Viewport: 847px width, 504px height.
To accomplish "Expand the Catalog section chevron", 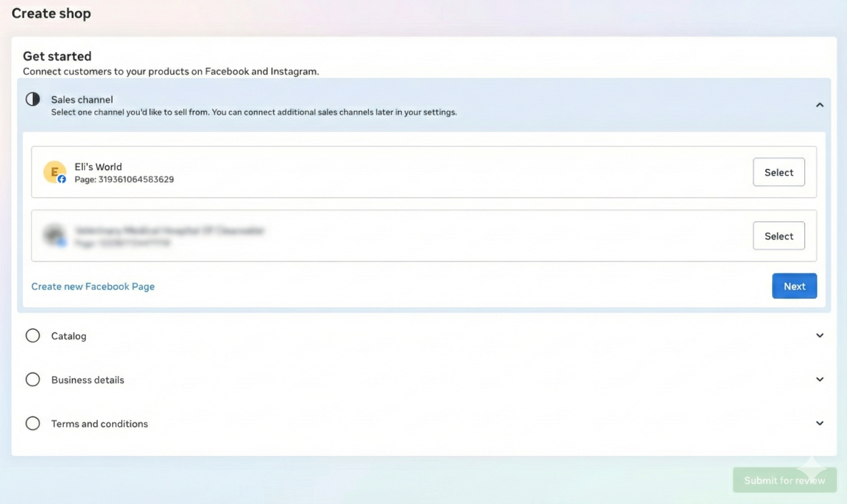I will [x=820, y=335].
